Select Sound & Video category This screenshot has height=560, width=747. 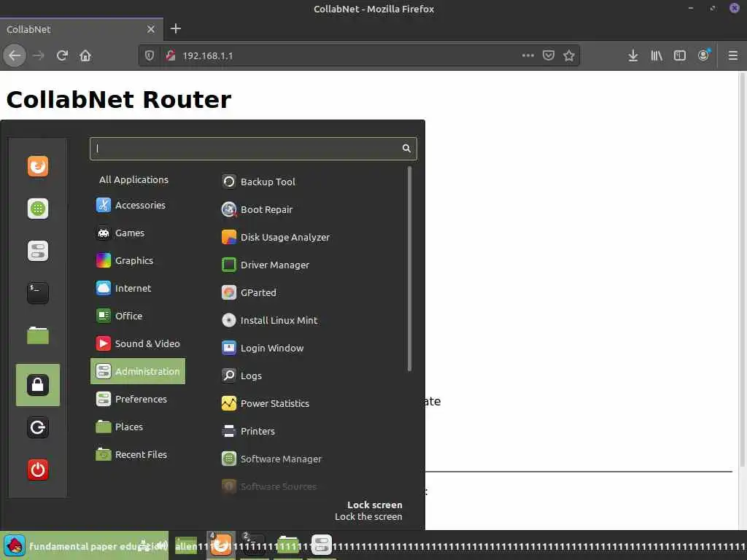(138, 343)
